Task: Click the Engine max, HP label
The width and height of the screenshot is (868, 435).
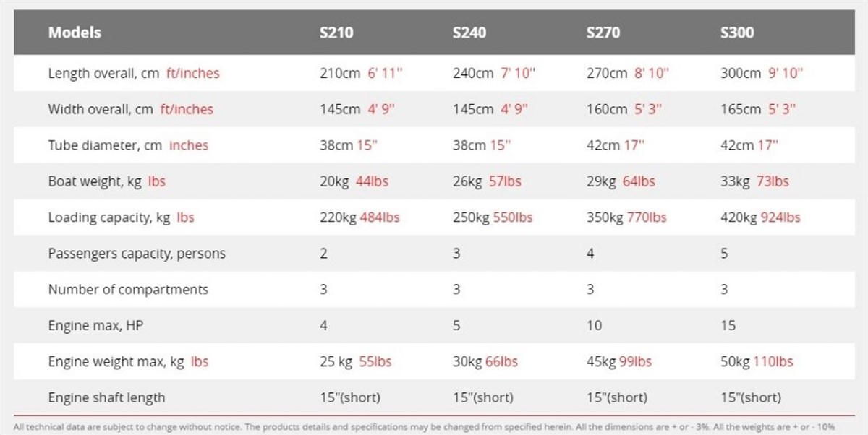Action: (x=95, y=326)
